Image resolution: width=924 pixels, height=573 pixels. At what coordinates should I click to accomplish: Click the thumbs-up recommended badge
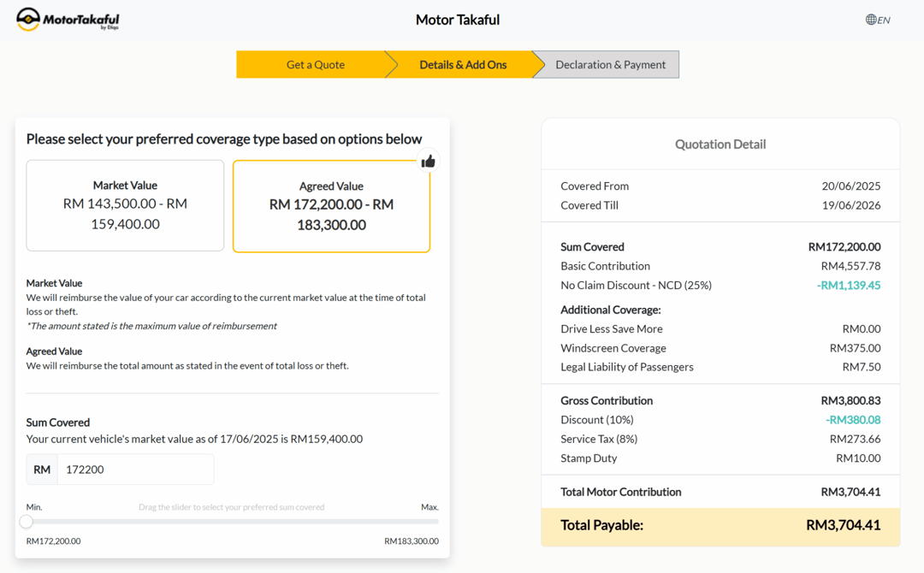[428, 161]
